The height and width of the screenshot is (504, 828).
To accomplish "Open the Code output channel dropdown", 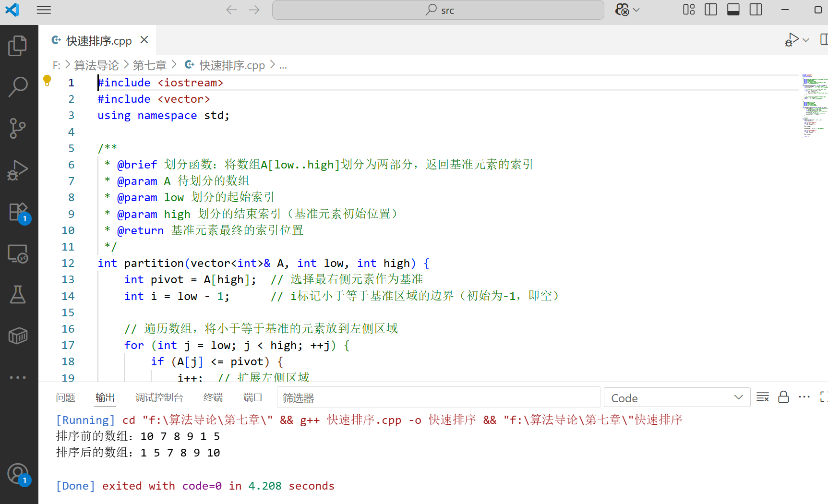I will pyautogui.click(x=677, y=397).
